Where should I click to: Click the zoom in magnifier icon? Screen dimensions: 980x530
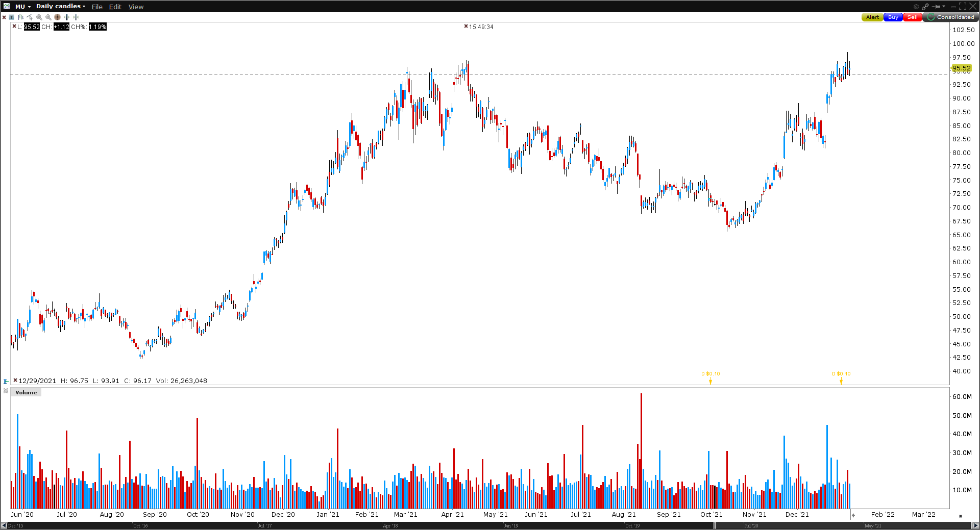[39, 17]
